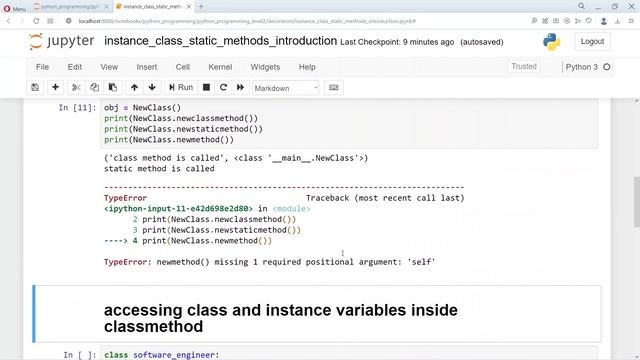Open the command palette keyboard icon
The width and height of the screenshot is (640, 360).
point(334,87)
